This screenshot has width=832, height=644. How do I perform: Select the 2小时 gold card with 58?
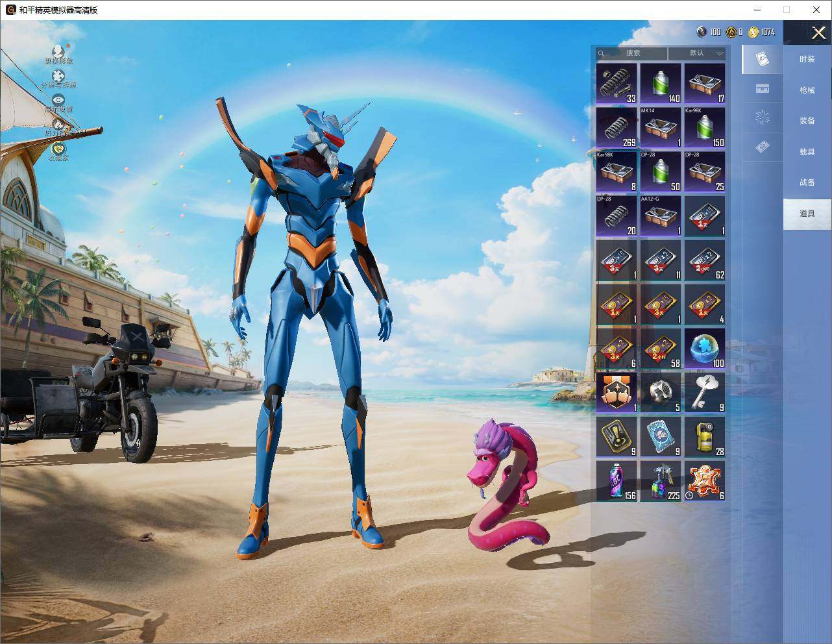[661, 348]
